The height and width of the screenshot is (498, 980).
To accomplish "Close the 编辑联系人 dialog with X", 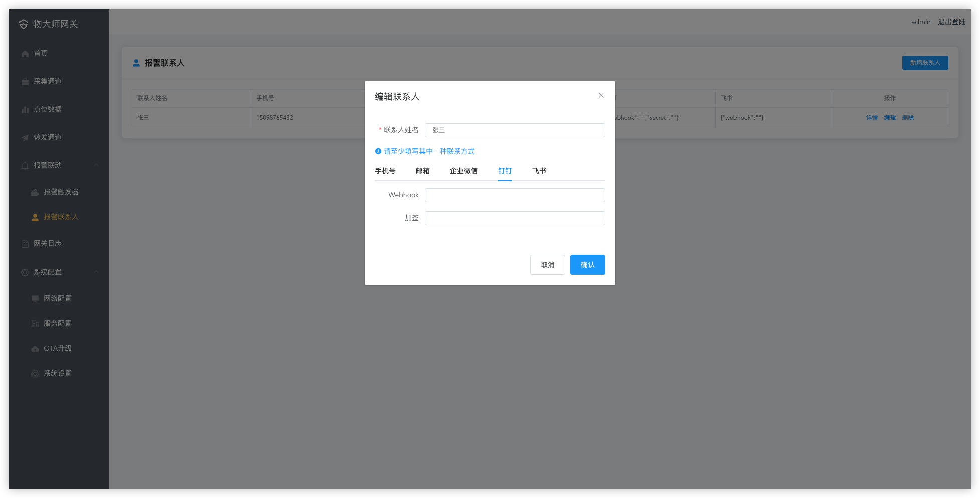I will tap(601, 95).
